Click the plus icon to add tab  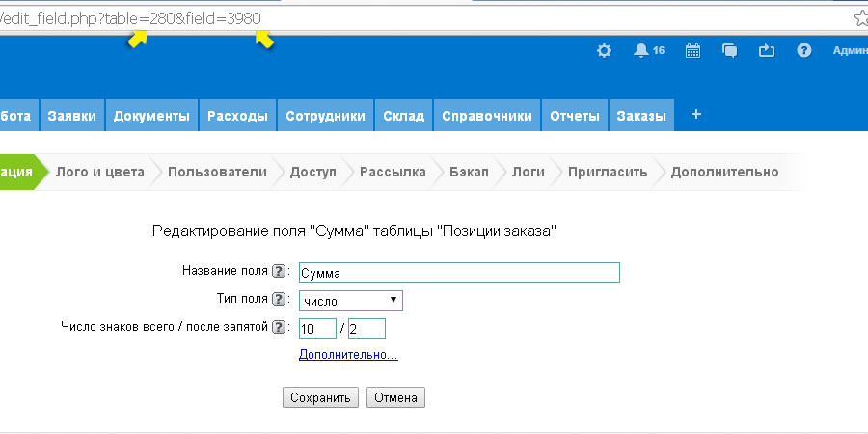[696, 115]
